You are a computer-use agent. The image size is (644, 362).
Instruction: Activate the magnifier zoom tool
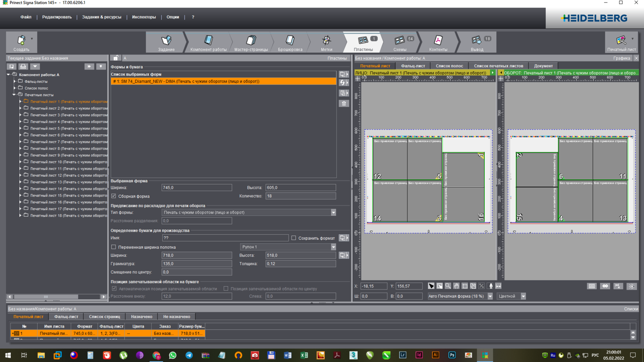point(448,286)
